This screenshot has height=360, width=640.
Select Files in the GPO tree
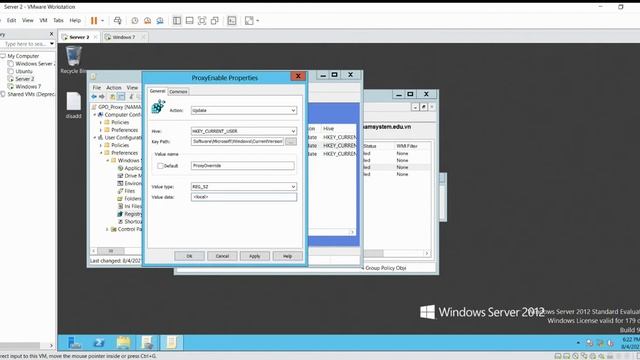(126, 191)
